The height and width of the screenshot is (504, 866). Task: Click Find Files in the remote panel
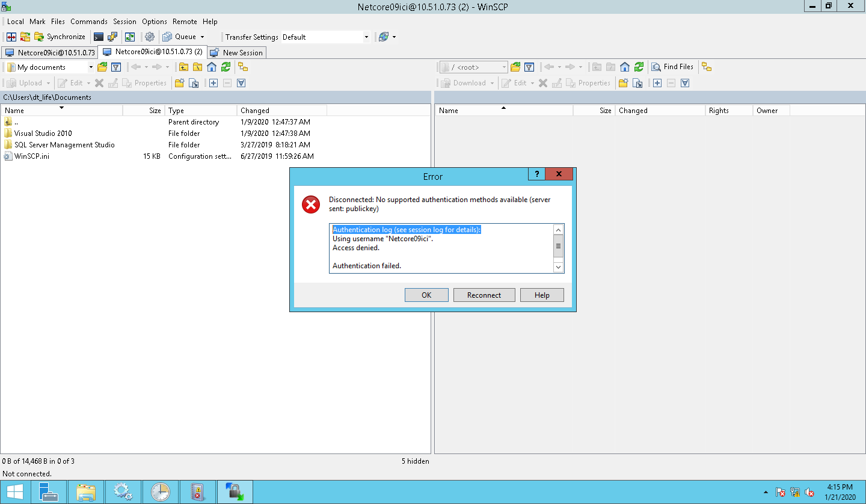point(672,67)
